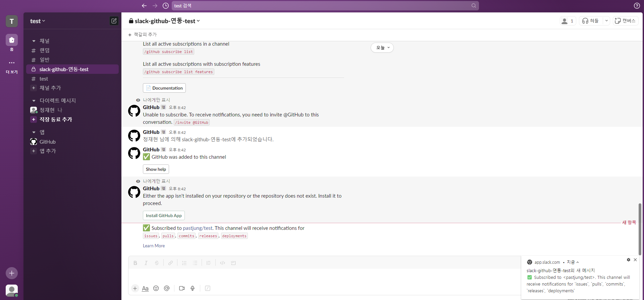Click the Show help button

click(156, 169)
